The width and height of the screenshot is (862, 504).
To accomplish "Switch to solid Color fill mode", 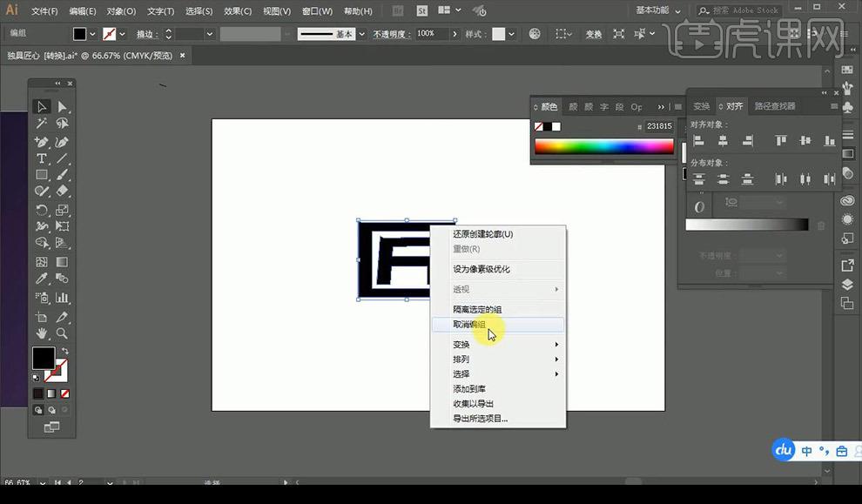I will [38, 393].
